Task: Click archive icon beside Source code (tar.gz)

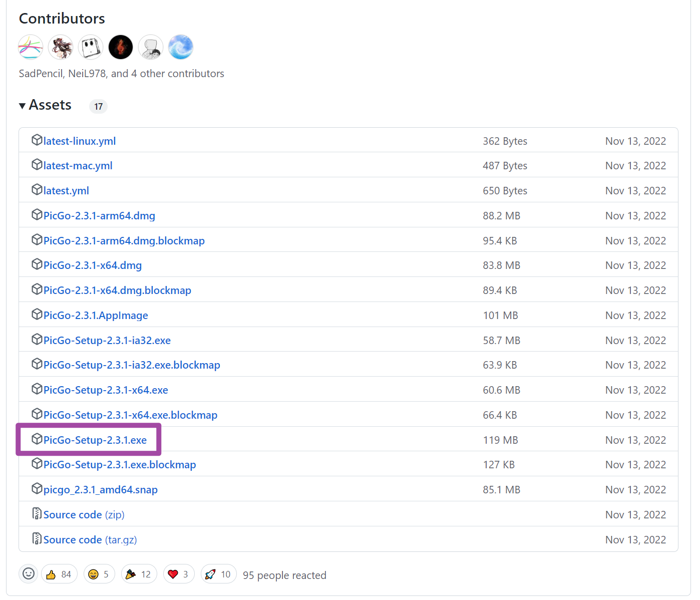Action: tap(37, 538)
